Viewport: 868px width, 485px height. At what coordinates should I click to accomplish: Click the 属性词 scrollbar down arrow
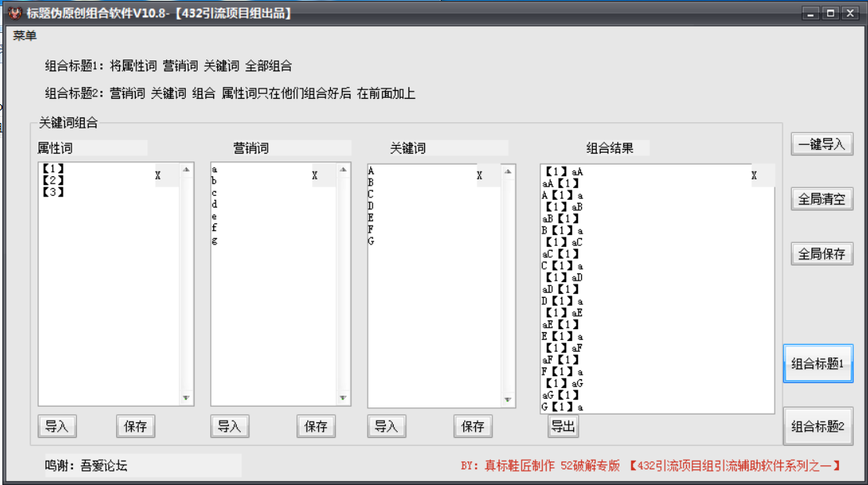coord(186,397)
